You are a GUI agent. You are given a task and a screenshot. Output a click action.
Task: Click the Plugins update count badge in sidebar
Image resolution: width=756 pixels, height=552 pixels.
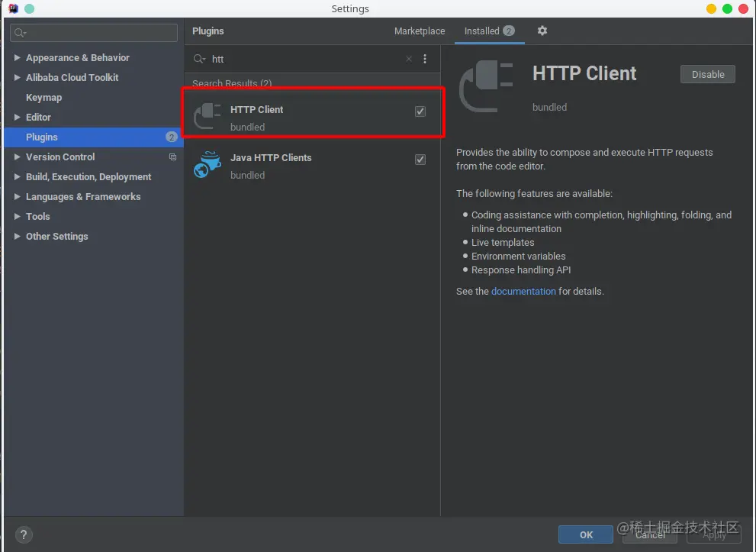click(x=171, y=137)
